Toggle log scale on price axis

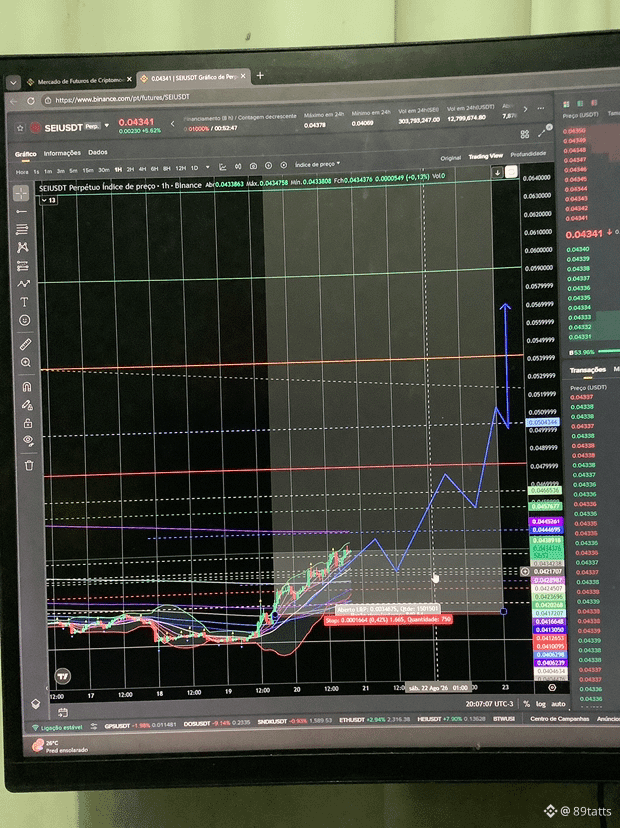tap(541, 704)
